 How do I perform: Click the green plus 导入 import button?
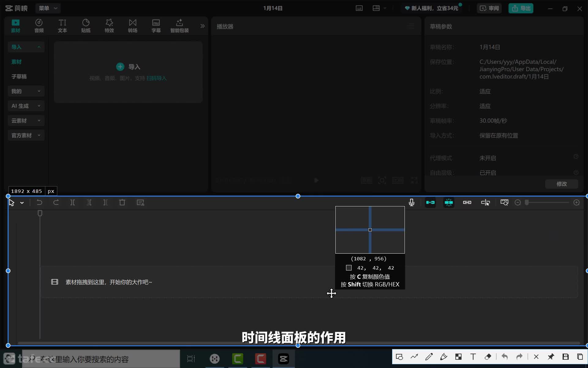(128, 67)
